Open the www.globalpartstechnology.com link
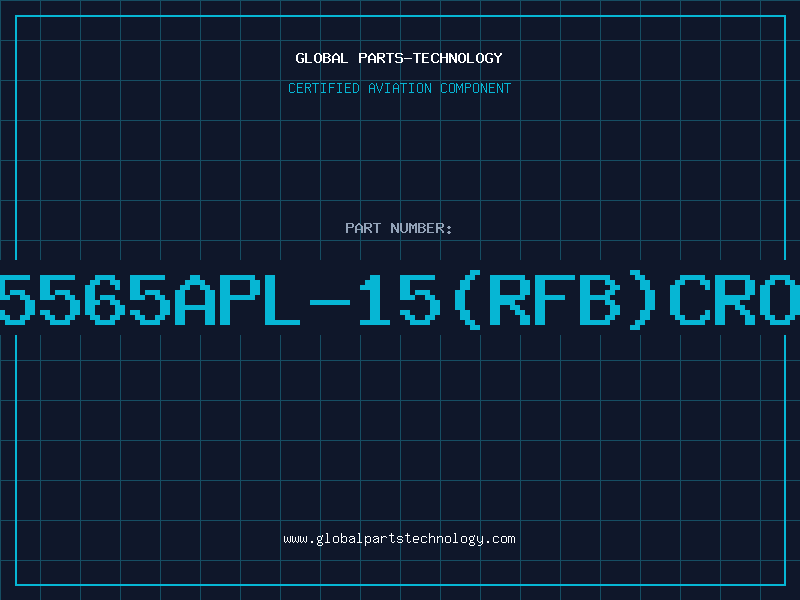The image size is (800, 600). (x=399, y=539)
